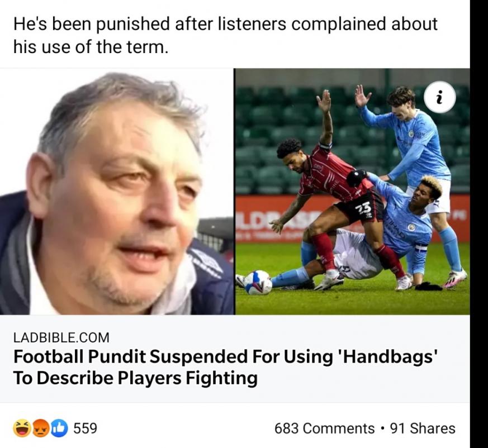Click the 'He's been punished' caption text
Image resolution: width=488 pixels, height=448 pixels.
(x=226, y=35)
